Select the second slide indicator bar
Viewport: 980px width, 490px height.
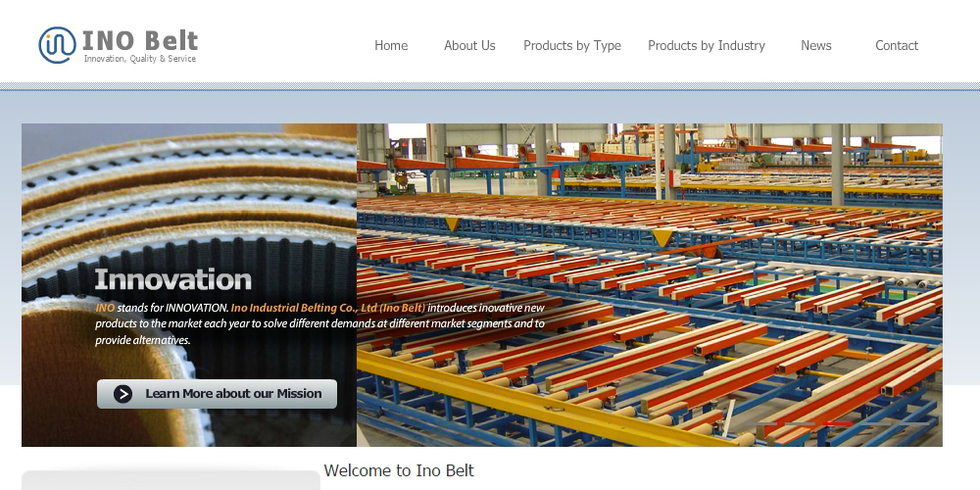pos(800,423)
